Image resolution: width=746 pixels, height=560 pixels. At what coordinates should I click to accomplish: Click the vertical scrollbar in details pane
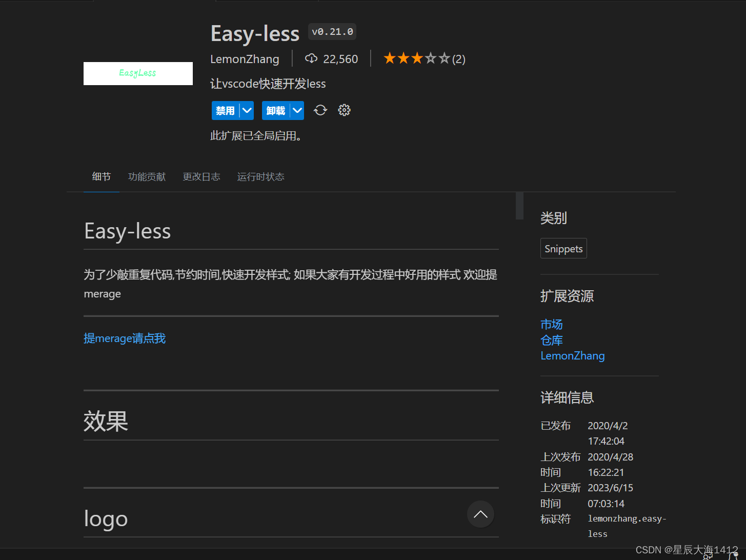pyautogui.click(x=519, y=206)
